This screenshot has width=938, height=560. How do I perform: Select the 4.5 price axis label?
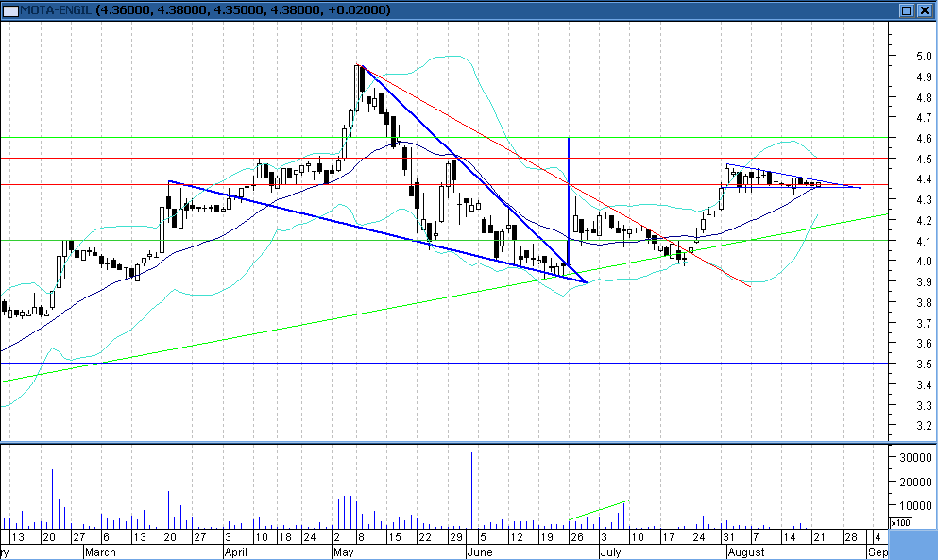(x=924, y=160)
